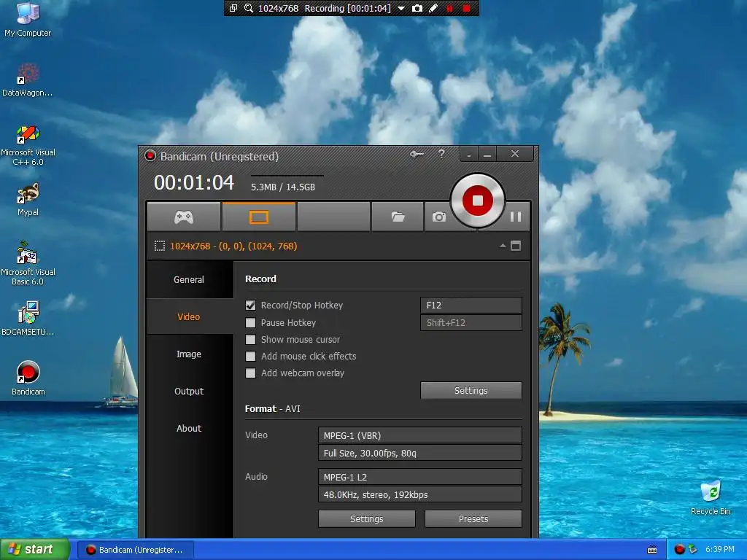
Task: Click window-select icon in top recording bar
Action: point(233,8)
